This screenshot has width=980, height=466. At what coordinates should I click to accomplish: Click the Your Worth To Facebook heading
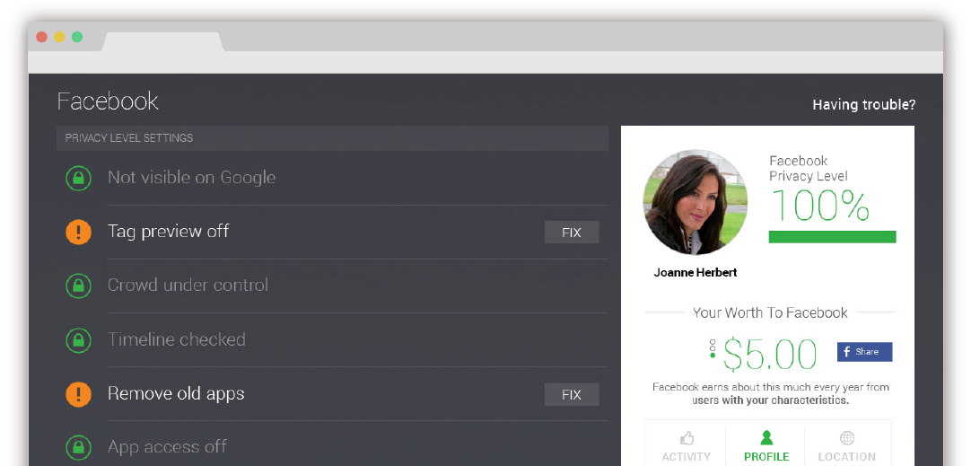click(770, 312)
